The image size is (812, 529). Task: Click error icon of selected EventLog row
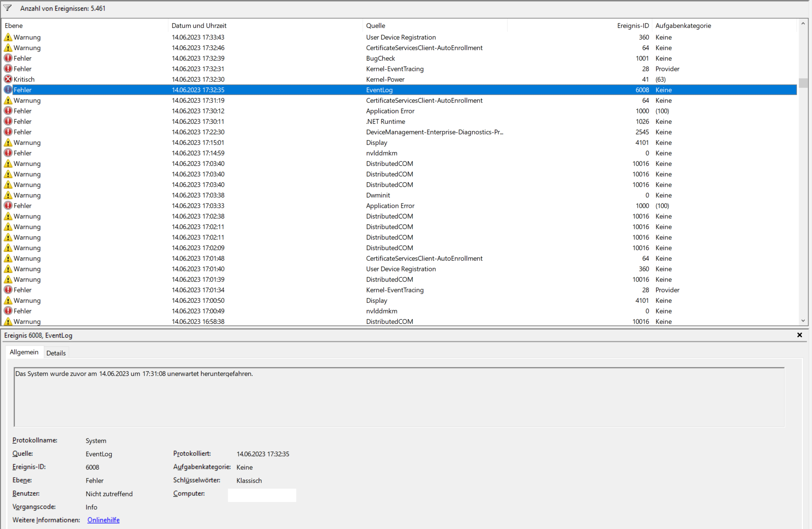point(8,90)
